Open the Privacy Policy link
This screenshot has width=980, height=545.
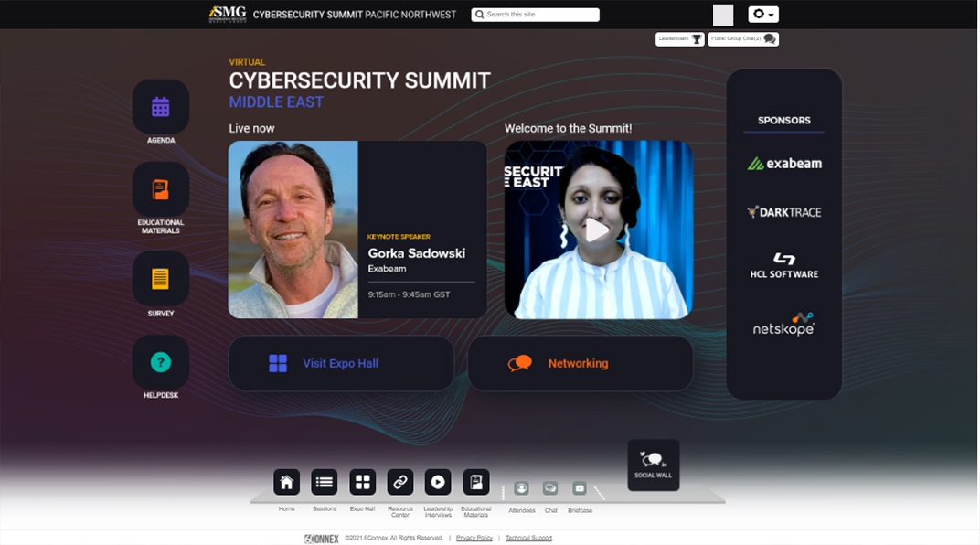pos(474,538)
